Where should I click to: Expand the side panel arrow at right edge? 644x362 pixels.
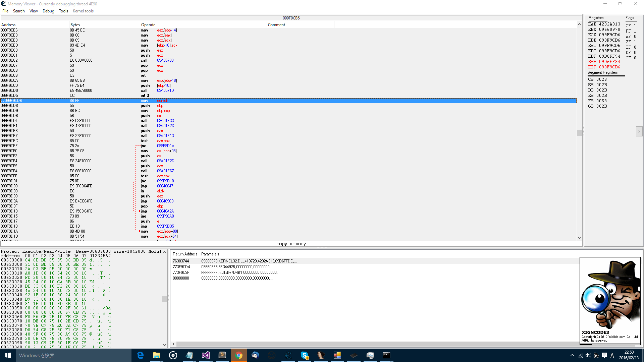(x=639, y=132)
